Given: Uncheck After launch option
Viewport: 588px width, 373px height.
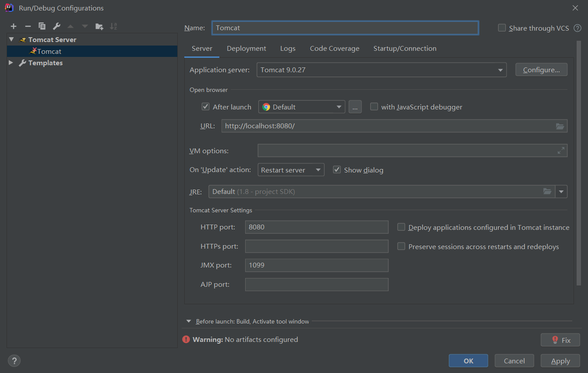Looking at the screenshot, I should point(205,106).
